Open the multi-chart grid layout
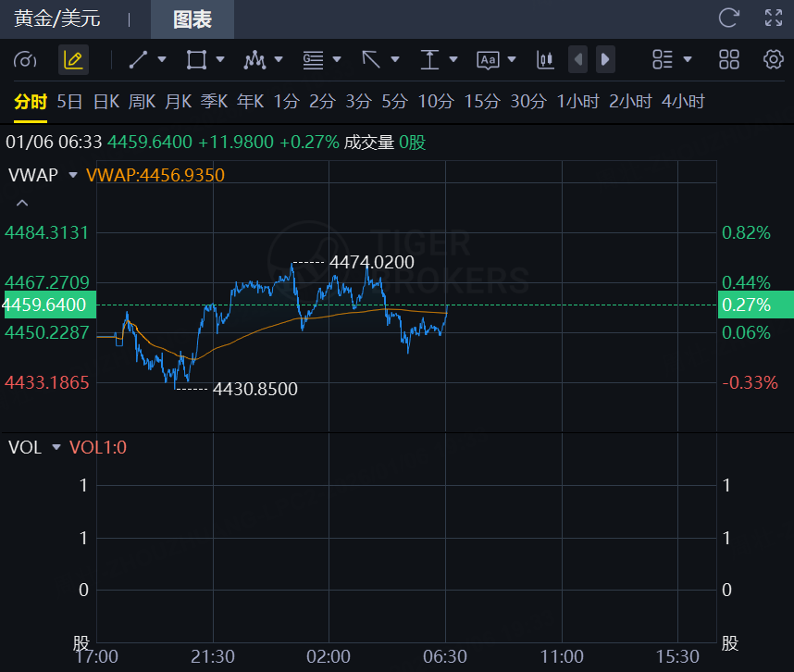The image size is (794, 672). [729, 60]
